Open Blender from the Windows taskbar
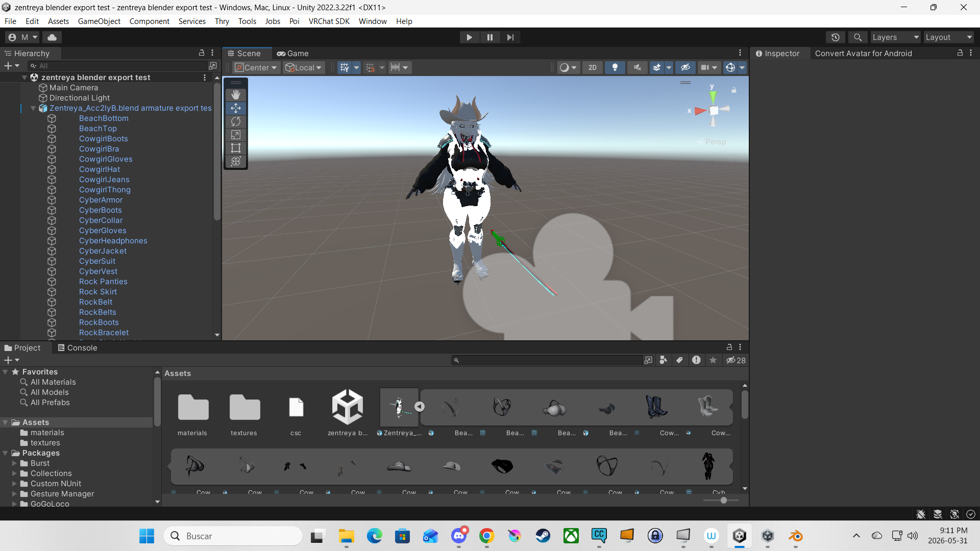The width and height of the screenshot is (980, 551). 796,536
